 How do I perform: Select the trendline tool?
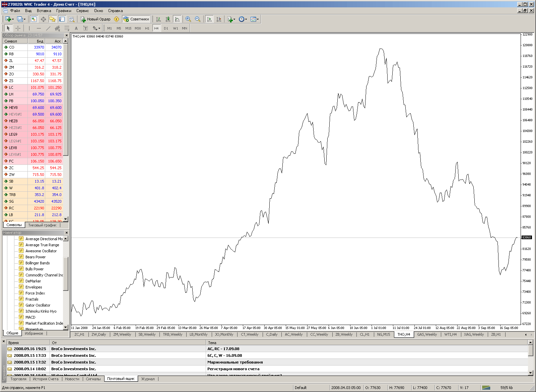click(x=48, y=28)
